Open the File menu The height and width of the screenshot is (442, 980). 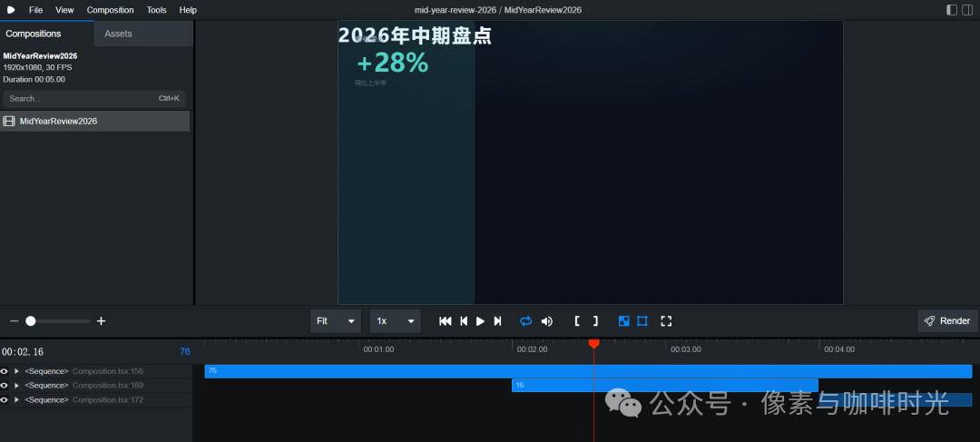[x=35, y=10]
